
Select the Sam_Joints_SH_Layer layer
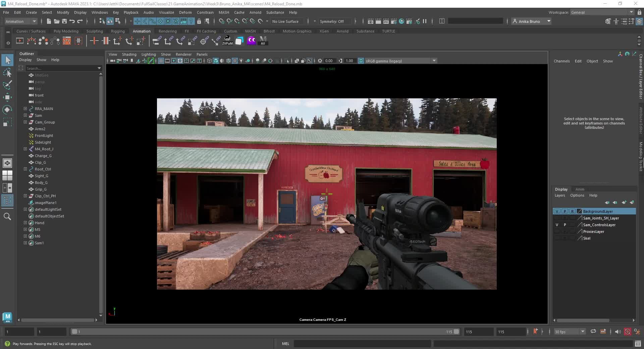coord(601,218)
